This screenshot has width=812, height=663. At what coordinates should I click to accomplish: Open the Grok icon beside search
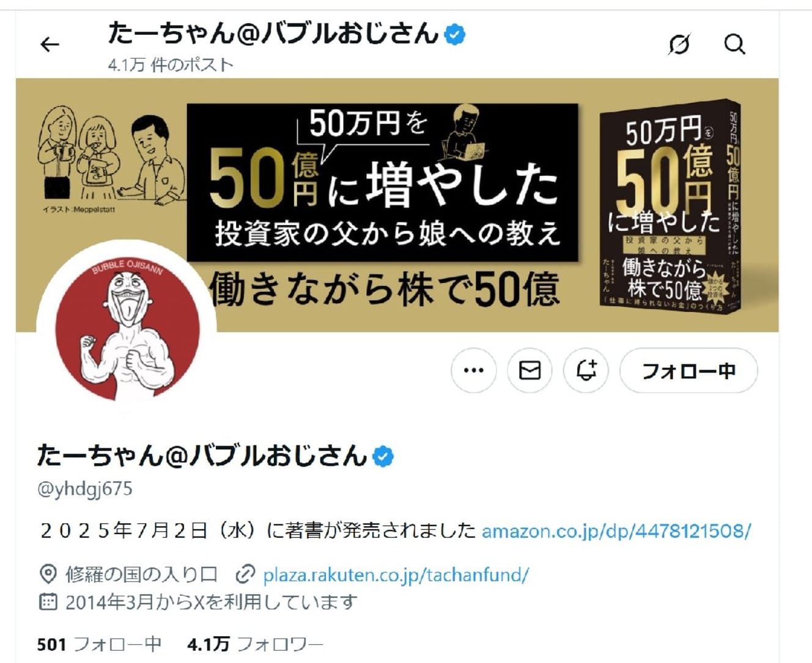click(679, 45)
